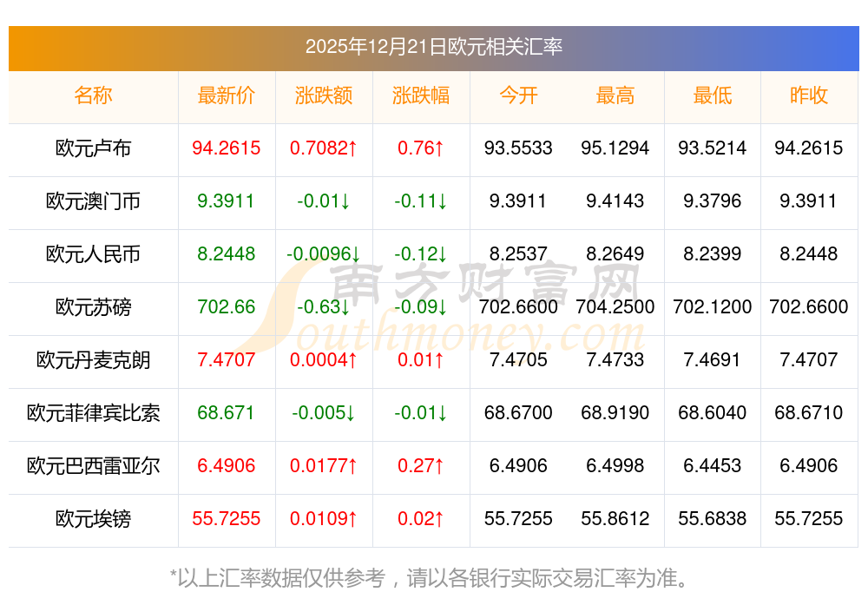Select the 最低 column header
The width and height of the screenshot is (868, 605).
pos(713,95)
